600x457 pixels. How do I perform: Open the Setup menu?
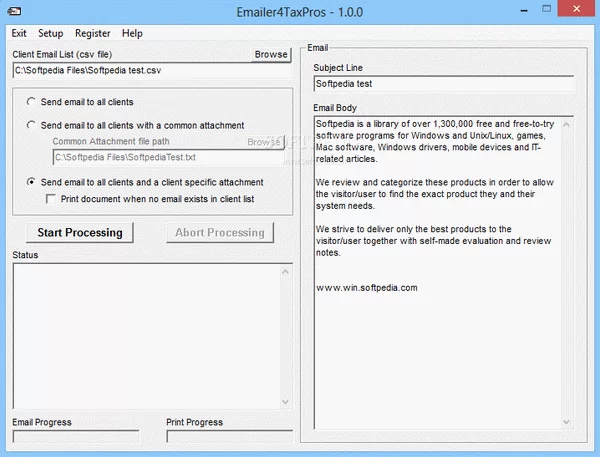tap(51, 33)
